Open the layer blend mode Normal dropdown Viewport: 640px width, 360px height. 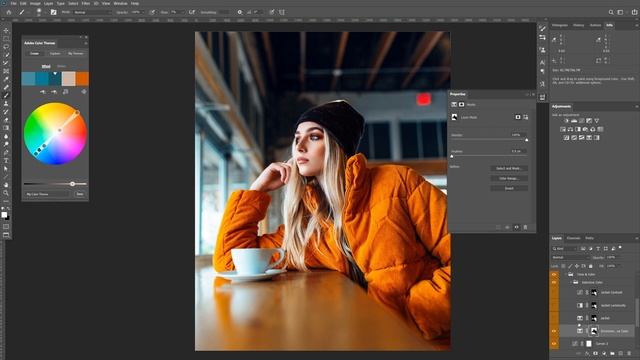click(570, 258)
